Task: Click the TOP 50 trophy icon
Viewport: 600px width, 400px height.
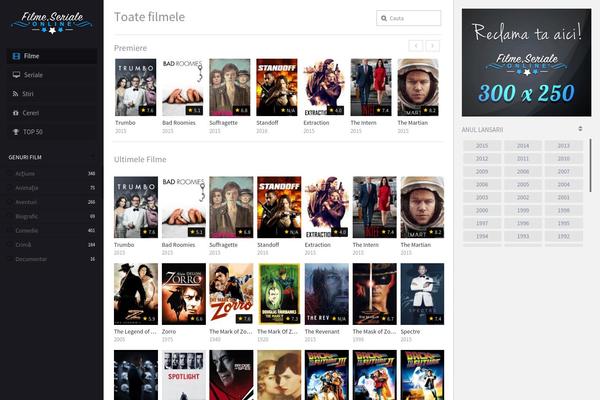Action: point(16,132)
